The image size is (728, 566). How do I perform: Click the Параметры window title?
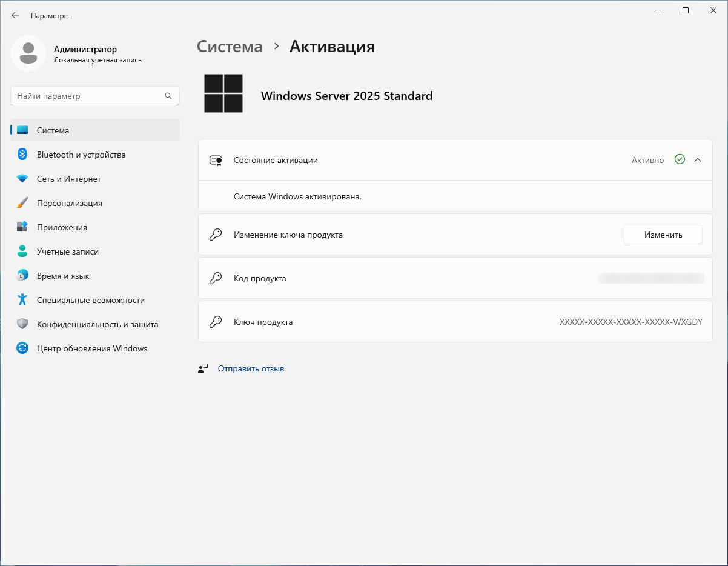(50, 16)
